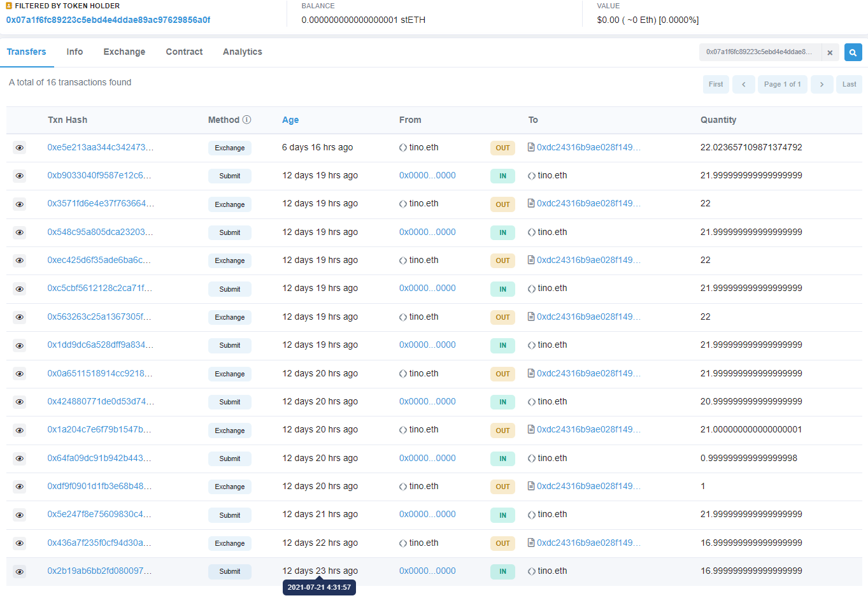Click 'A total of 16 transactions found' text
The image size is (868, 598).
(70, 82)
